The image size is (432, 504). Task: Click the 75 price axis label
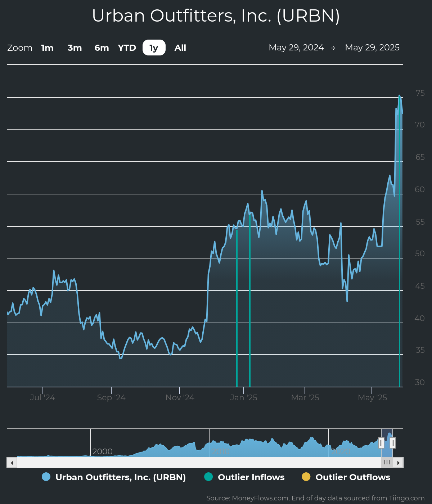pos(420,93)
